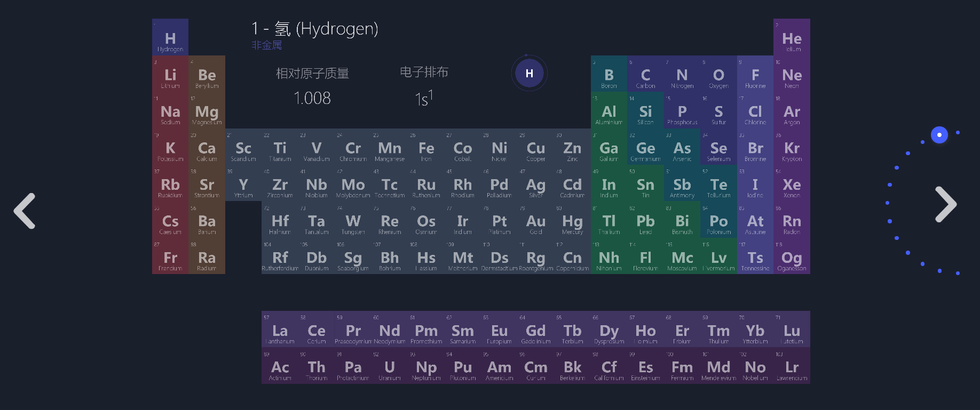980x410 pixels.
Task: Select the Fluorine (F) element tile
Action: coord(755,74)
